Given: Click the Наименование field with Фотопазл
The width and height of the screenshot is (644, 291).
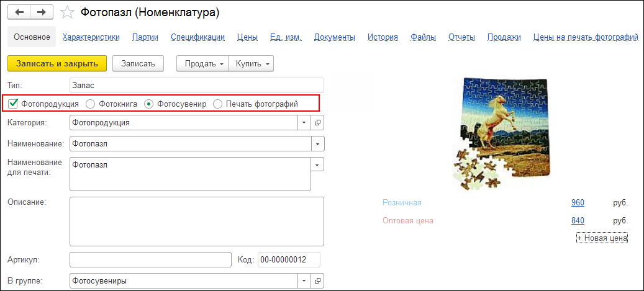Looking at the screenshot, I should click(191, 144).
